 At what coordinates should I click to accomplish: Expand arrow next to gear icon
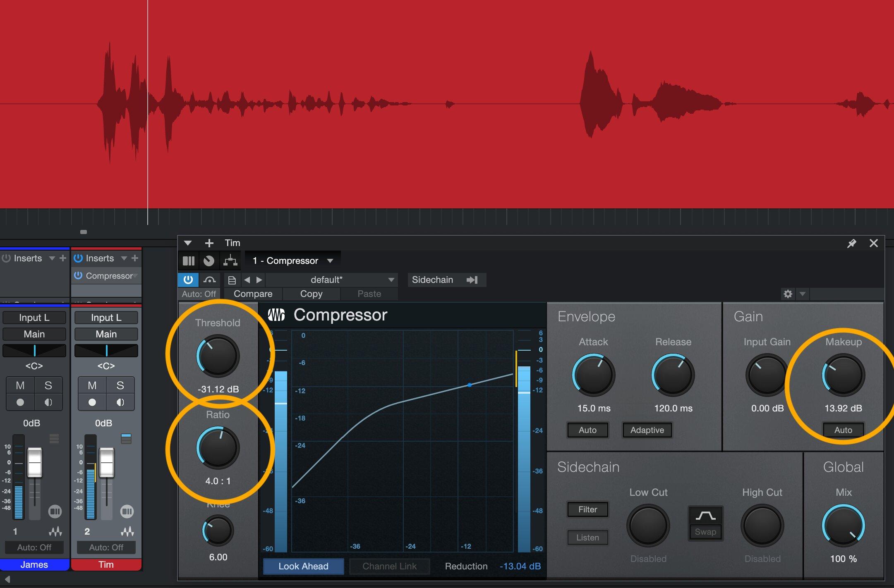803,294
